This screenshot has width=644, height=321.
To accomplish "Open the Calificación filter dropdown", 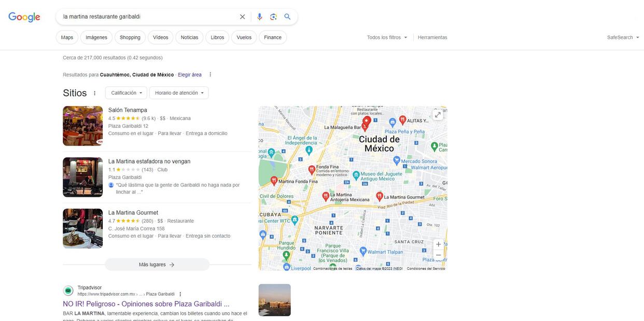I will pos(127,93).
